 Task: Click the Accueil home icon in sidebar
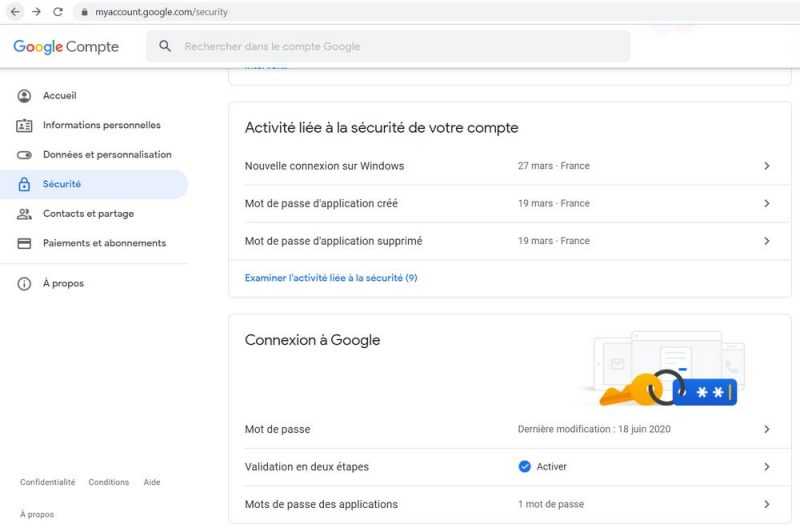[24, 96]
